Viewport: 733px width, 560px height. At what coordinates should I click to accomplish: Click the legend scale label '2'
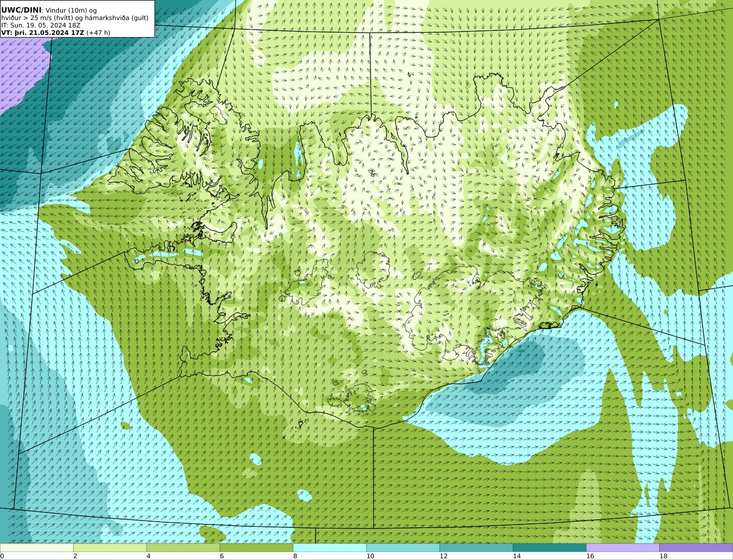point(75,556)
